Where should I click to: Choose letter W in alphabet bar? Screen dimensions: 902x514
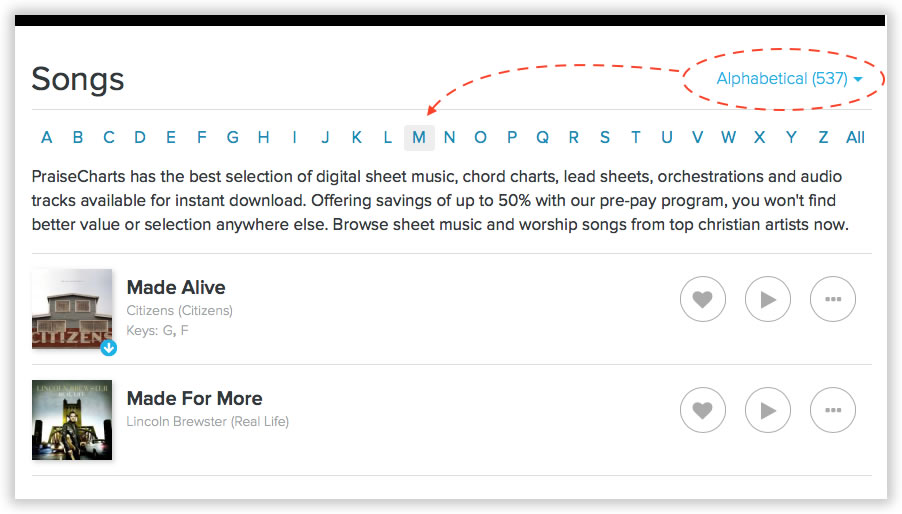[728, 138]
